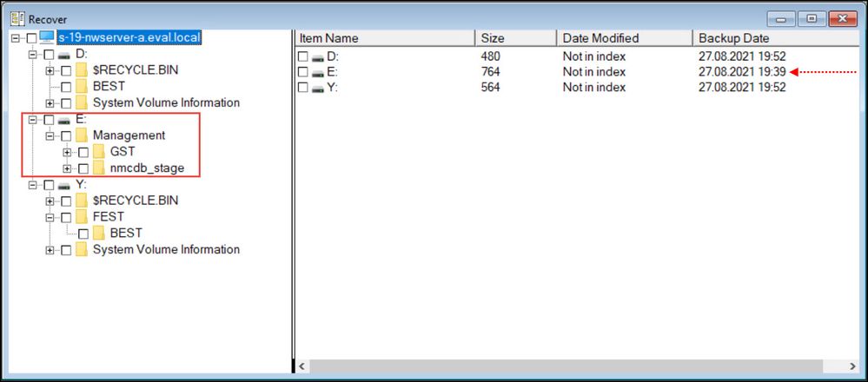Screen dimensions: 868x382
Task: Click size value 764 for E:
Action: coord(490,72)
